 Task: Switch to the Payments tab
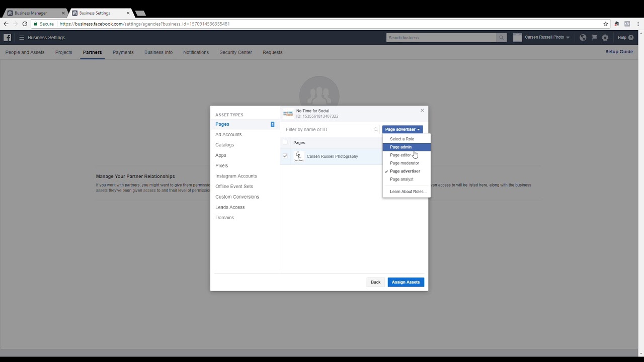[123, 52]
